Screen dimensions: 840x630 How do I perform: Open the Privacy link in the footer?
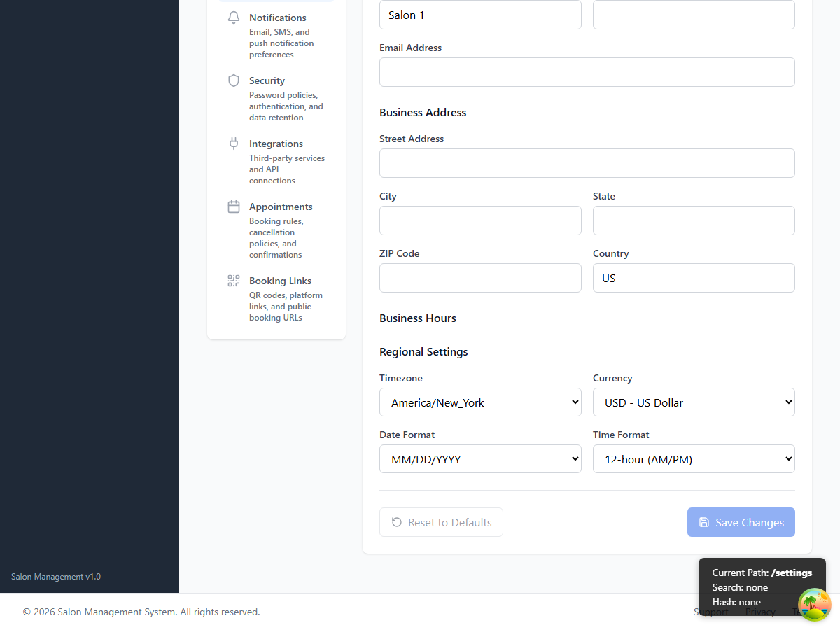click(760, 611)
